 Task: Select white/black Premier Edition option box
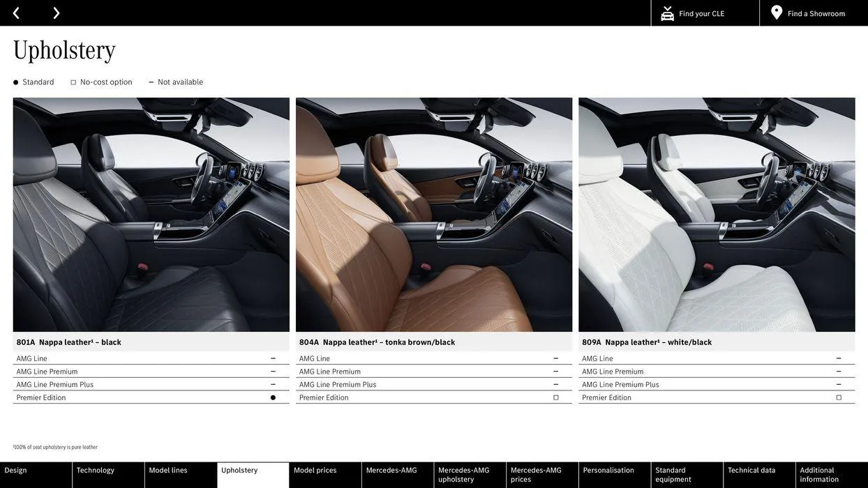click(x=839, y=397)
